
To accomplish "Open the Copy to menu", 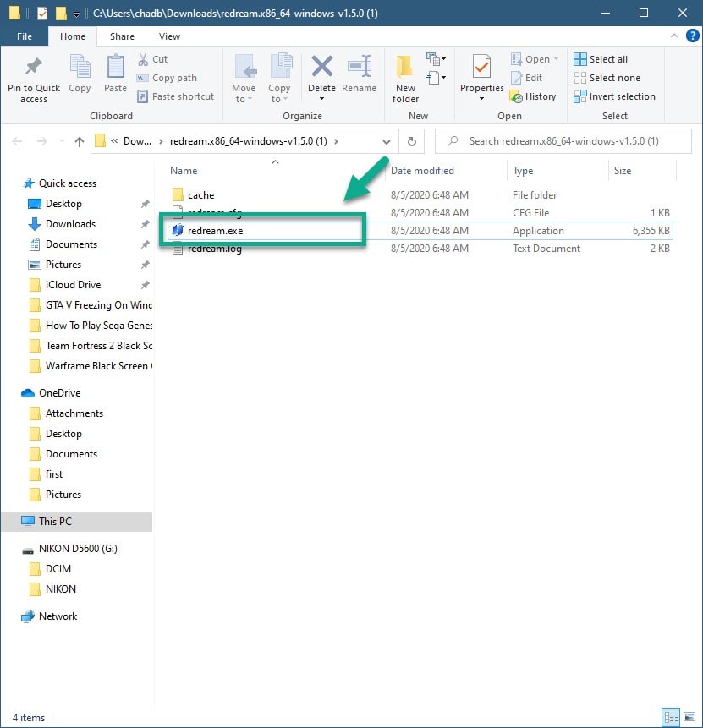I will pyautogui.click(x=279, y=79).
